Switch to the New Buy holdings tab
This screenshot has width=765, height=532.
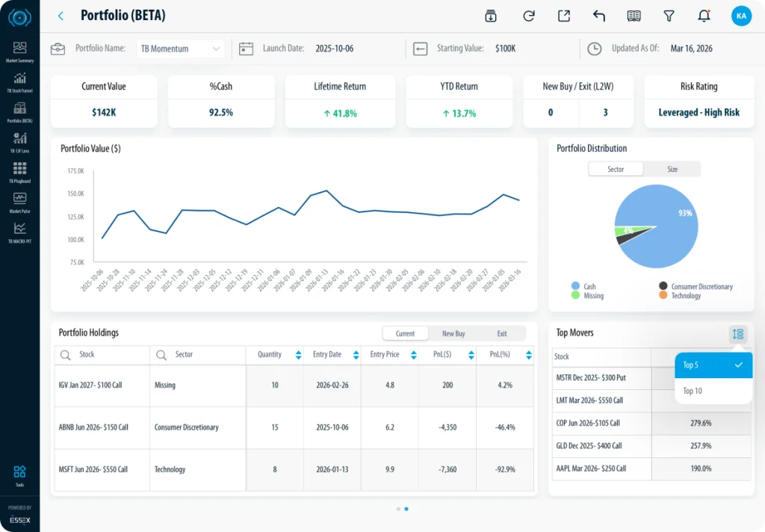pyautogui.click(x=453, y=334)
